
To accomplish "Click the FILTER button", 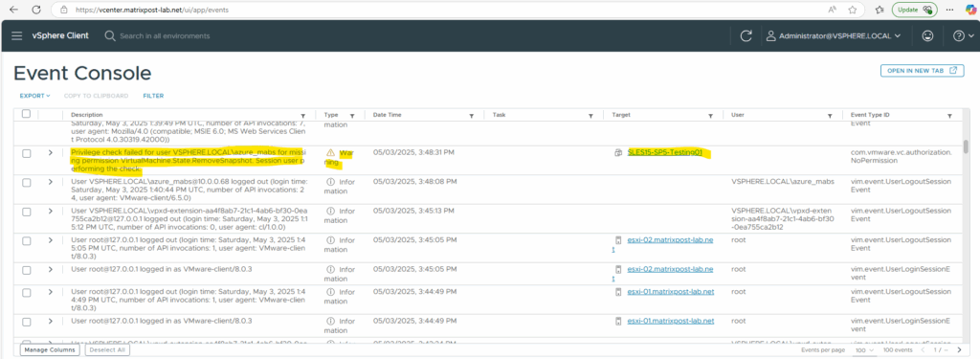I will point(153,96).
